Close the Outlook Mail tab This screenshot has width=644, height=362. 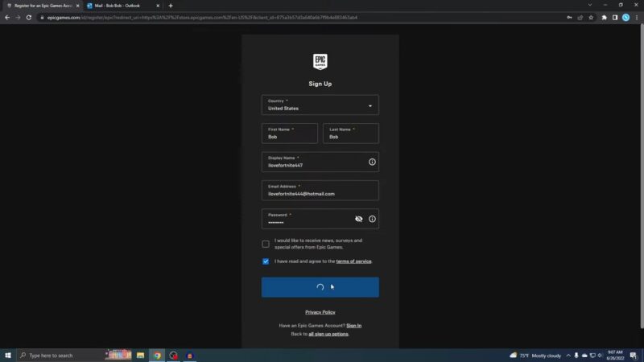158,6
